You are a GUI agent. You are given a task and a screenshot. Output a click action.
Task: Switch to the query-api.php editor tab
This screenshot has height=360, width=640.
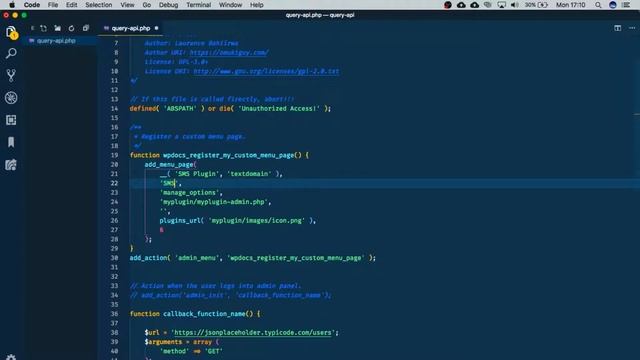[x=131, y=28]
